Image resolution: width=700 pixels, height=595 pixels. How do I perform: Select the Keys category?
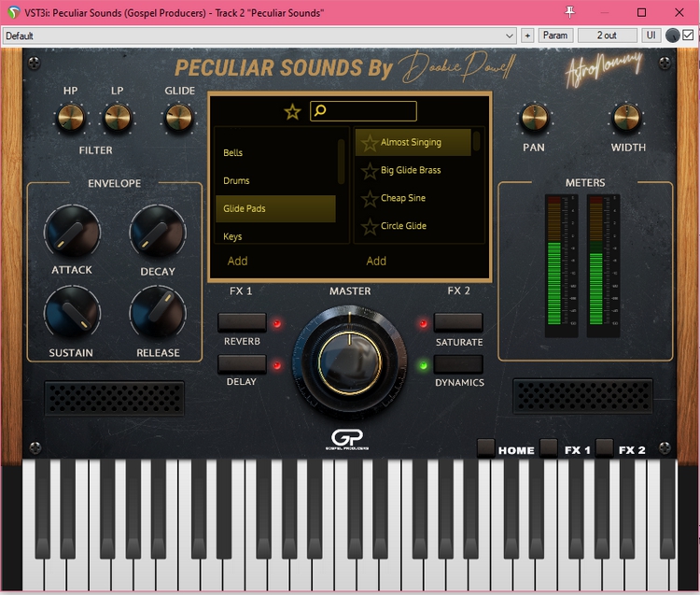pos(275,236)
